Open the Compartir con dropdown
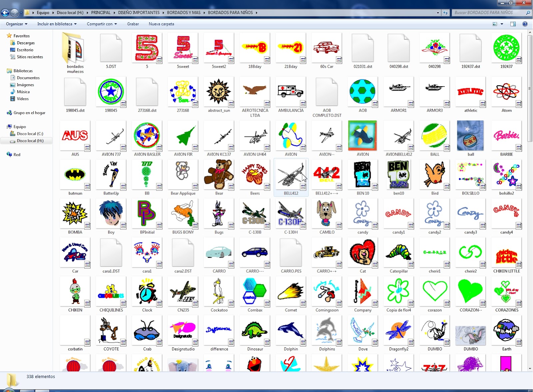The image size is (533, 392). click(x=102, y=24)
